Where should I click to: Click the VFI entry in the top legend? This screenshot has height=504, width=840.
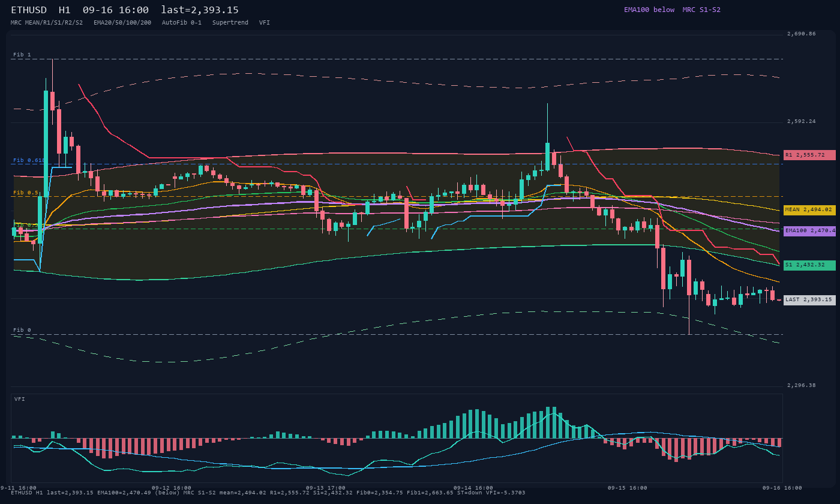click(x=265, y=22)
